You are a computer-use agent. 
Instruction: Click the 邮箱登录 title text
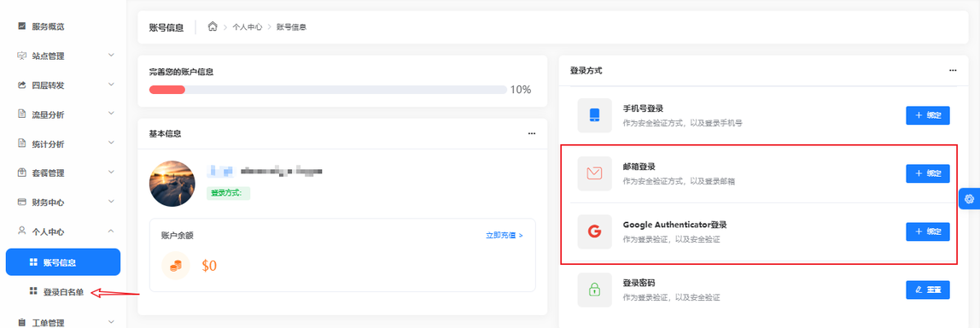[639, 167]
